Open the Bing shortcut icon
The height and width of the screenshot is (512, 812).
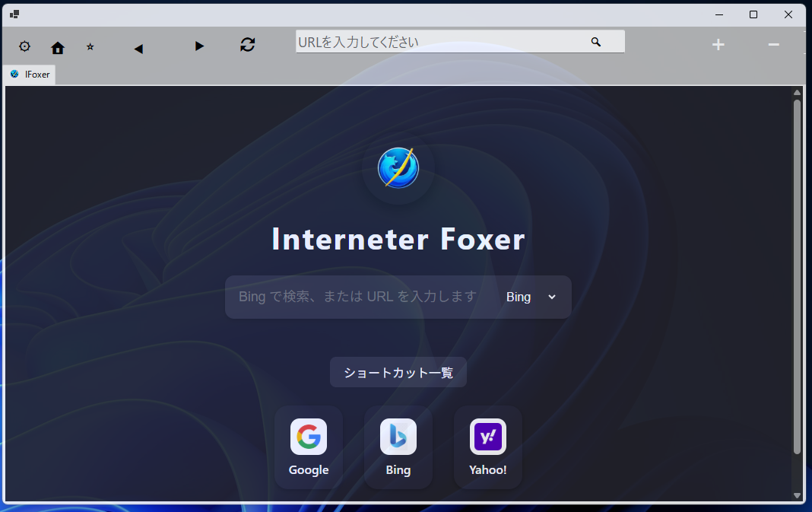398,436
